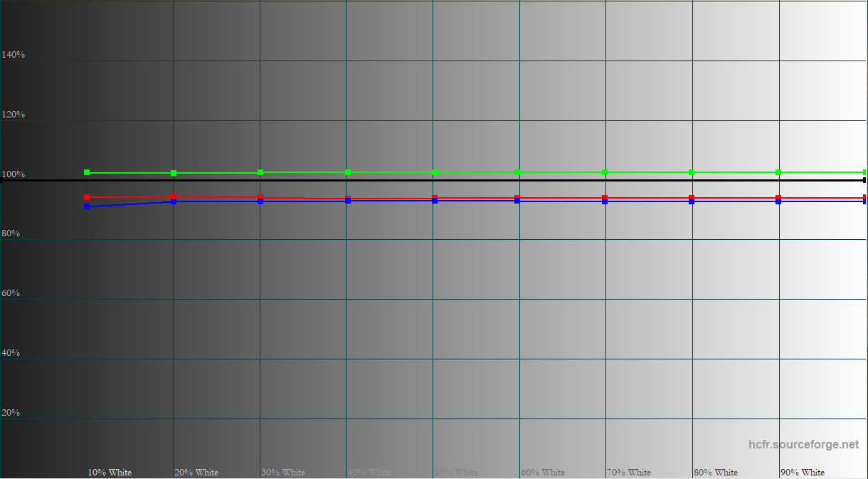The image size is (868, 479).
Task: Click the 100% y-axis label
Action: click(14, 174)
